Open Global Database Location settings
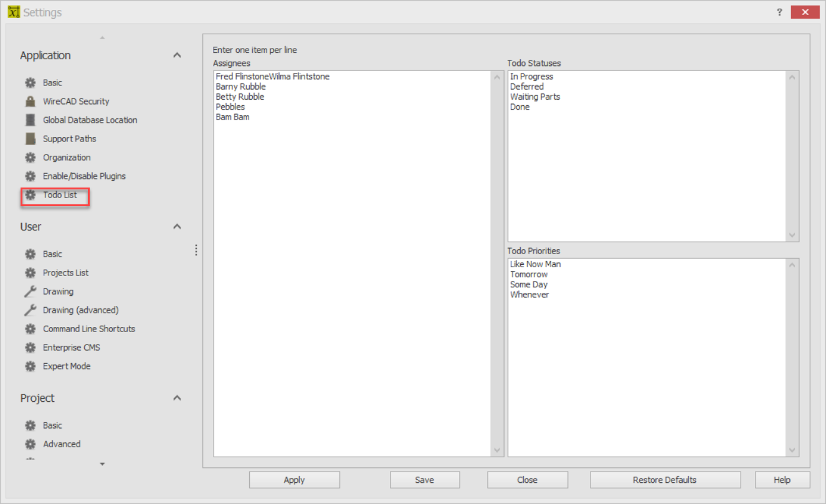Viewport: 826px width, 504px height. click(x=90, y=120)
